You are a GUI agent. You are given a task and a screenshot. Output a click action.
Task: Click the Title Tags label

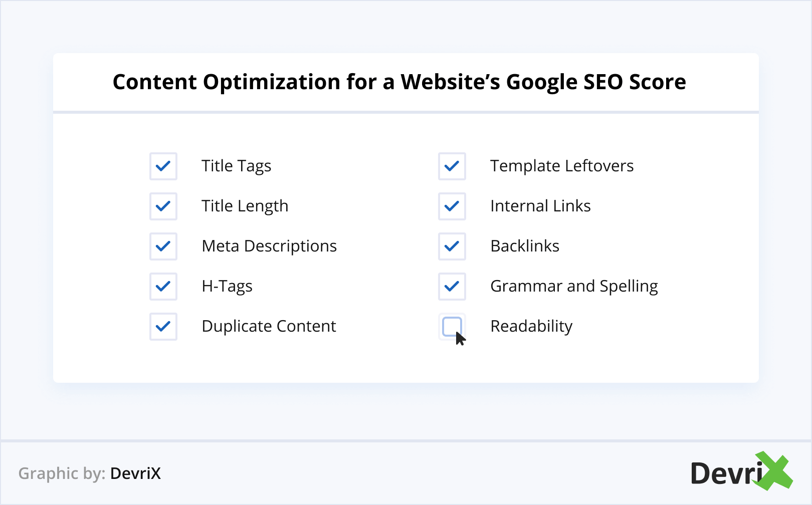click(236, 166)
